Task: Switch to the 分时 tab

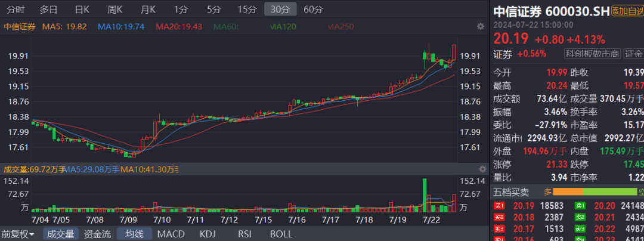Action: coord(16,9)
